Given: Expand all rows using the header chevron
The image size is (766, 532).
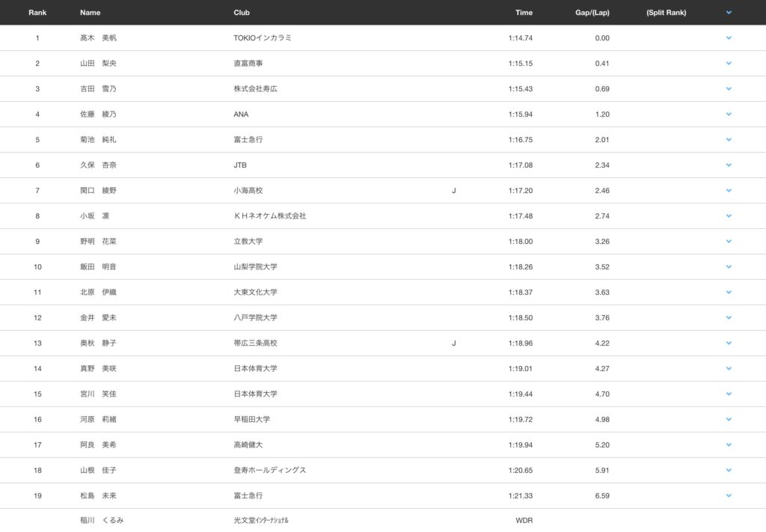Looking at the screenshot, I should pyautogui.click(x=728, y=13).
